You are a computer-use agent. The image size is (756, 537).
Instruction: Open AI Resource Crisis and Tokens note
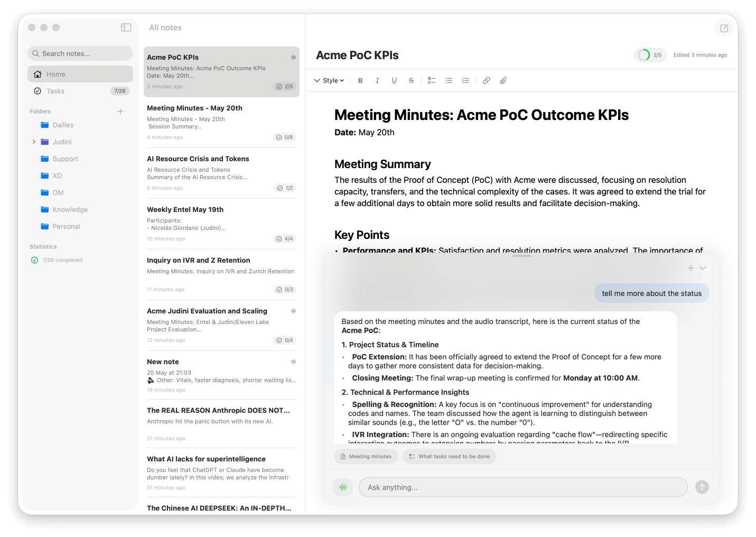221,173
